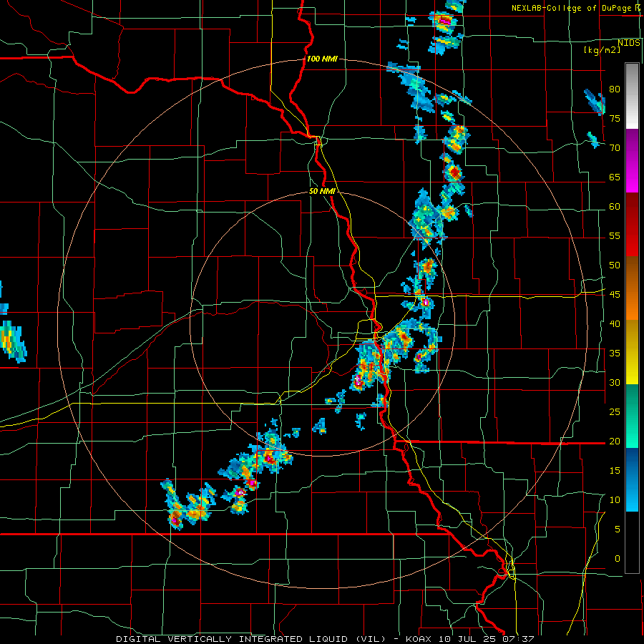Click the scale value 10

pyautogui.click(x=615, y=500)
